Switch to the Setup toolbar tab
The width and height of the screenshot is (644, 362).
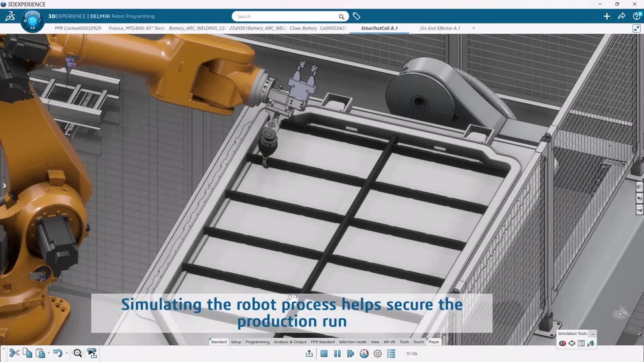pyautogui.click(x=235, y=342)
